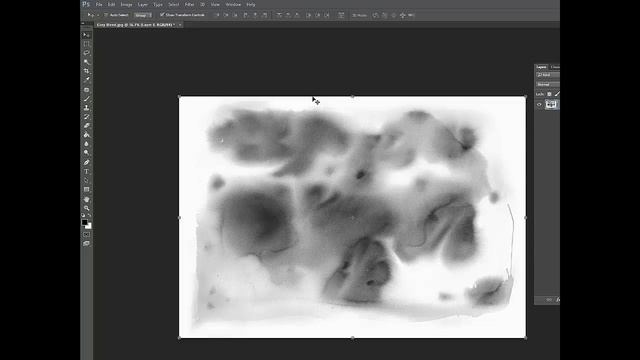Close the open document tab
640x360 pixels.
(x=180, y=25)
